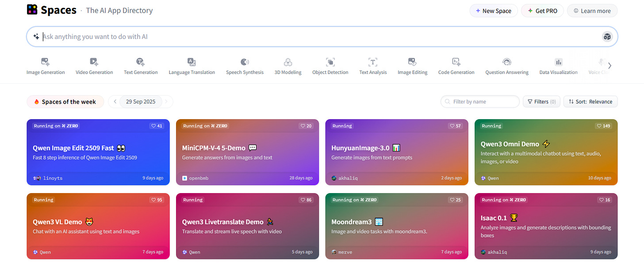Click the openbmb author avatar
This screenshot has width=644, height=271.
pos(185,178)
